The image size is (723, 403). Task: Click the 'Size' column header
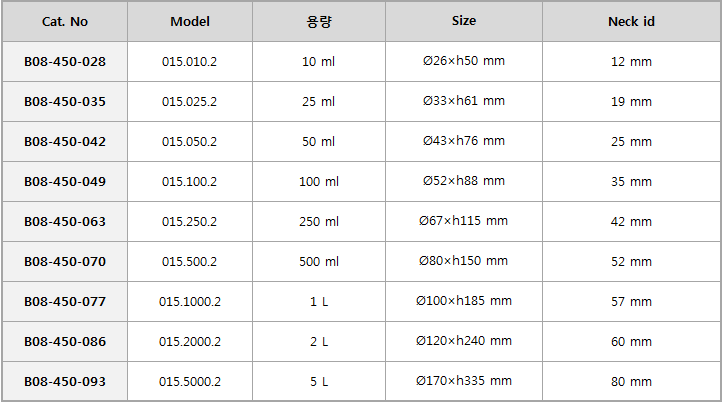point(464,22)
